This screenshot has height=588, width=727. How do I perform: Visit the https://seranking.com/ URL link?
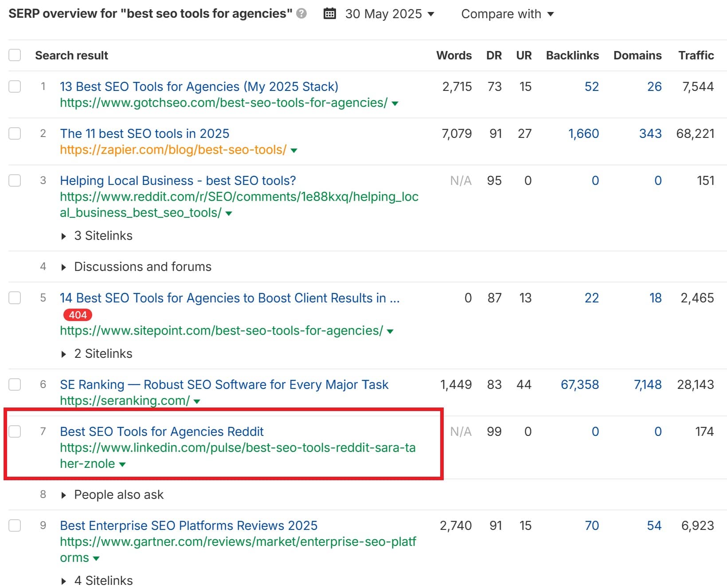[125, 401]
